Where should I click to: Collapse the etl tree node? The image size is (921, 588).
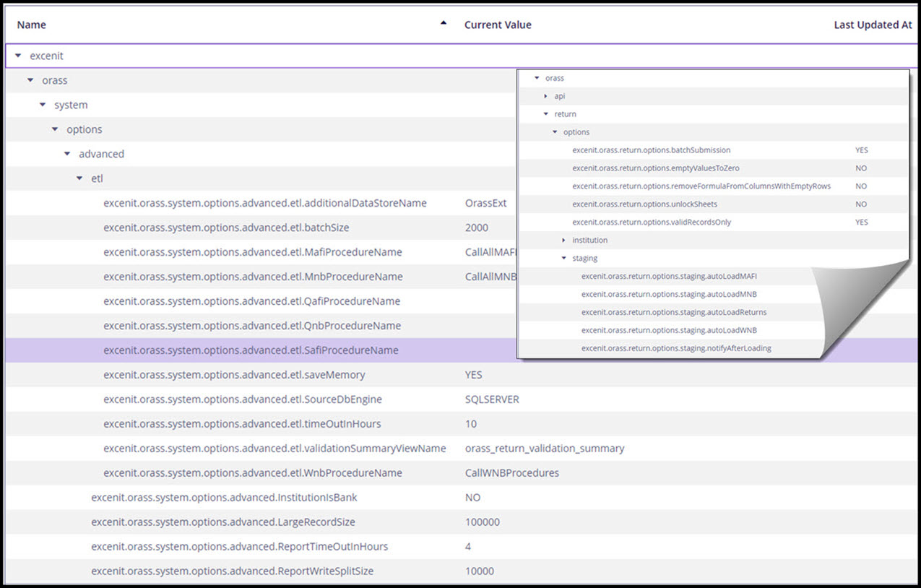[x=79, y=178]
